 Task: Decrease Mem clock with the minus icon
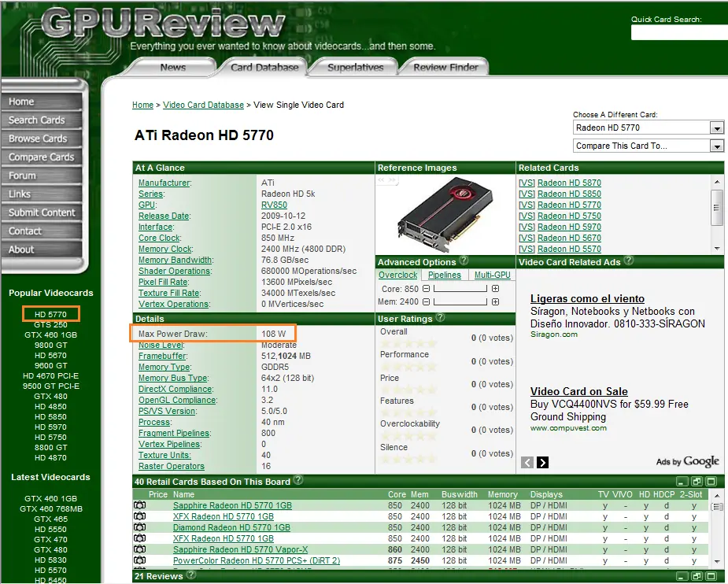click(426, 301)
